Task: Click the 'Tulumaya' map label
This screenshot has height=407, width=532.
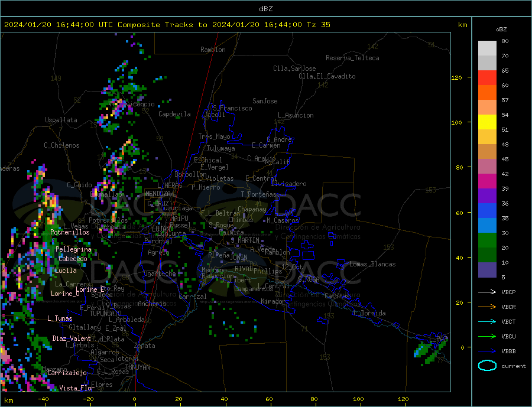Action: click(220, 148)
